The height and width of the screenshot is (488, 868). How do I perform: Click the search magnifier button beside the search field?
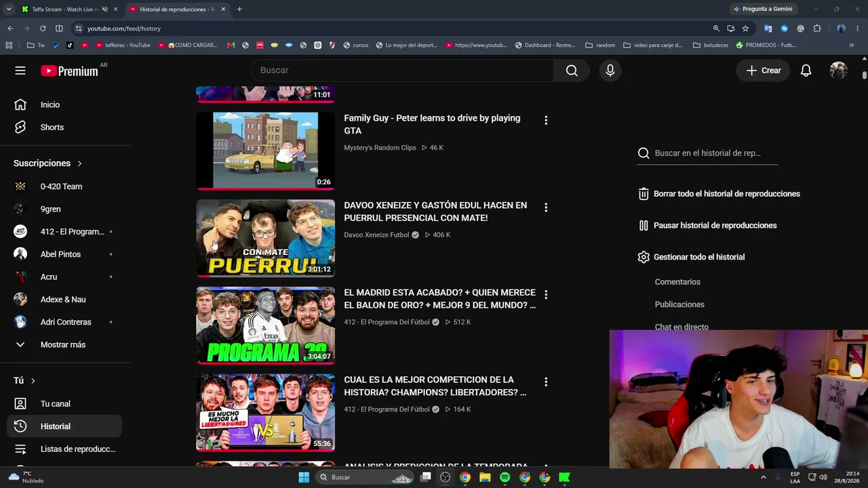click(572, 70)
